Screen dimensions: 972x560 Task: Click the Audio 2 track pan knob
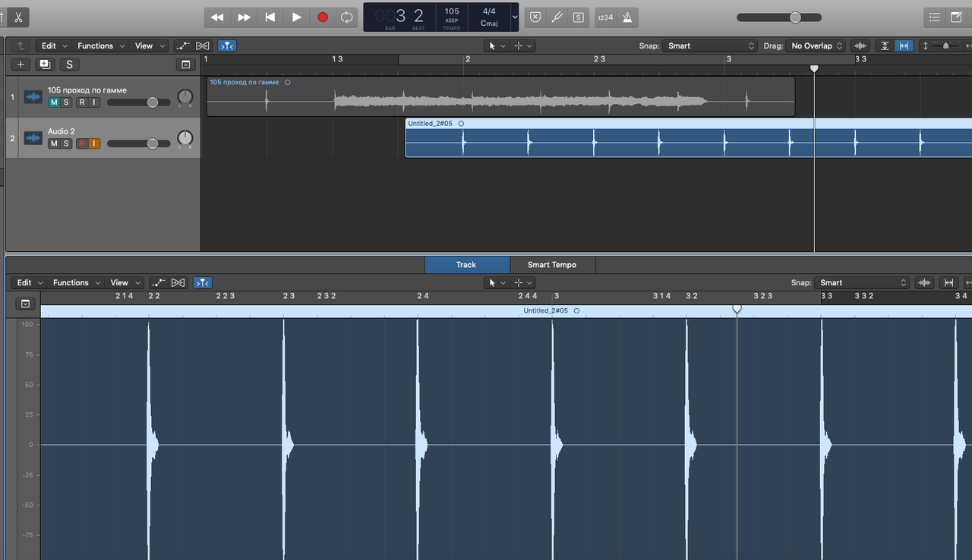coord(185,138)
